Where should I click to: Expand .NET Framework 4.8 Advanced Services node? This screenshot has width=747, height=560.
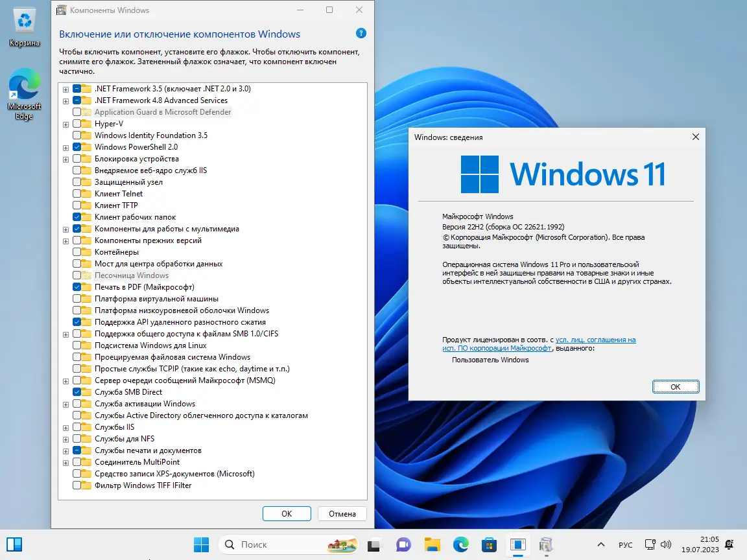pyautogui.click(x=65, y=101)
